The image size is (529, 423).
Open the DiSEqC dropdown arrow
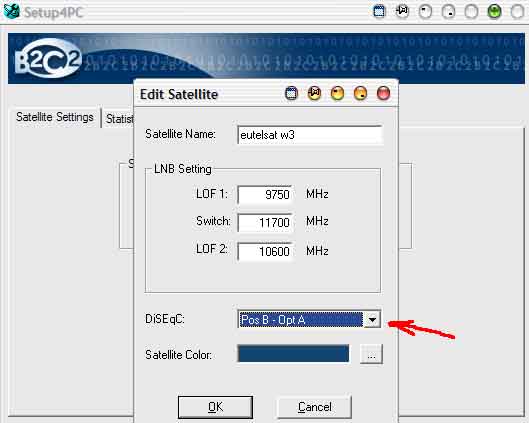(372, 319)
